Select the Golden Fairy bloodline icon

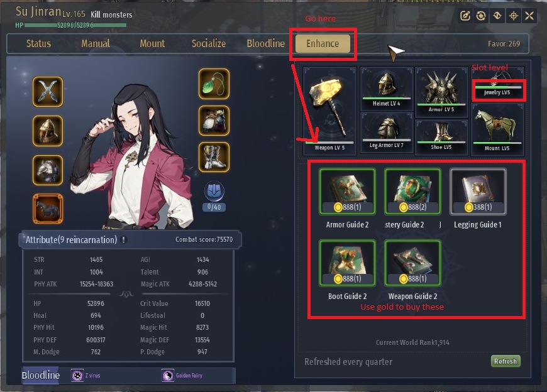coord(168,376)
